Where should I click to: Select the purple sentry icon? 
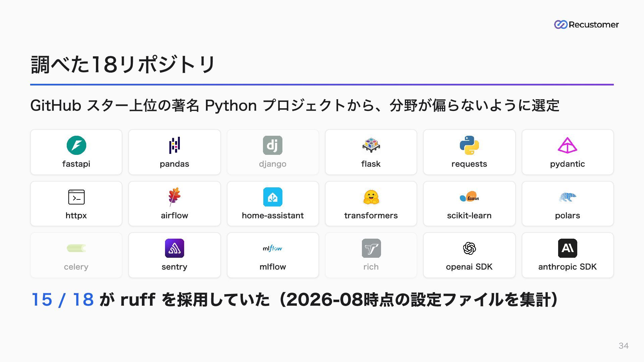[174, 248]
